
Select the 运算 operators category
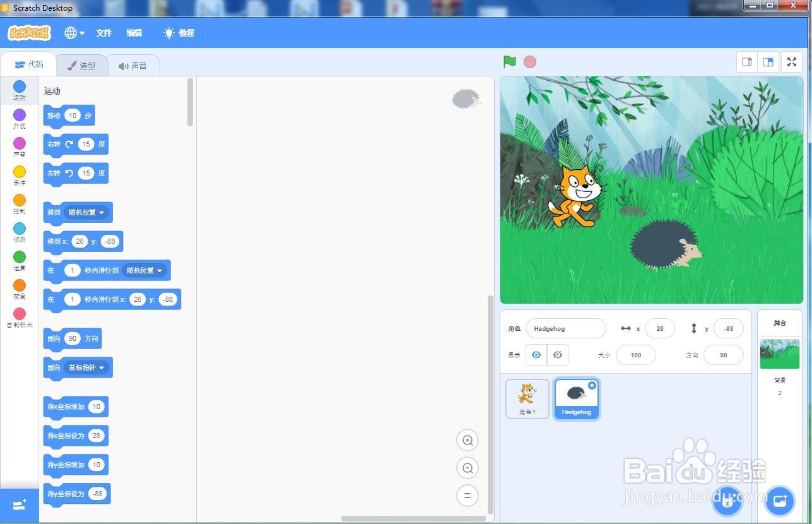click(20, 261)
